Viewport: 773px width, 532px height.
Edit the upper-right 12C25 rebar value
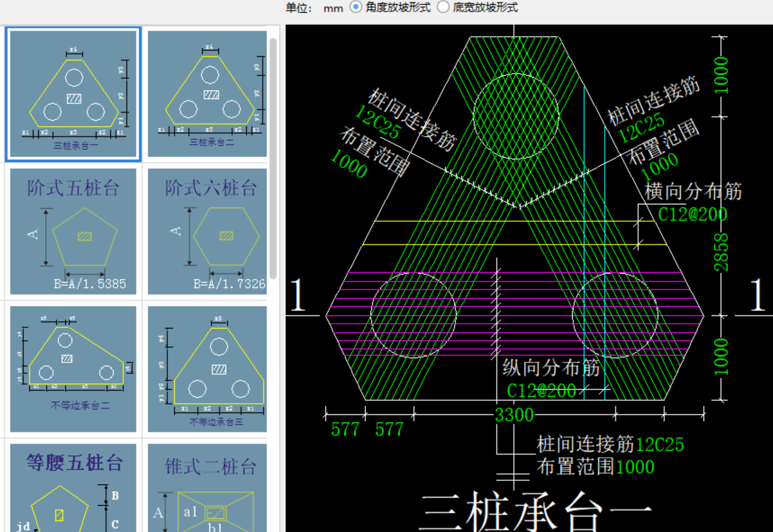[642, 127]
